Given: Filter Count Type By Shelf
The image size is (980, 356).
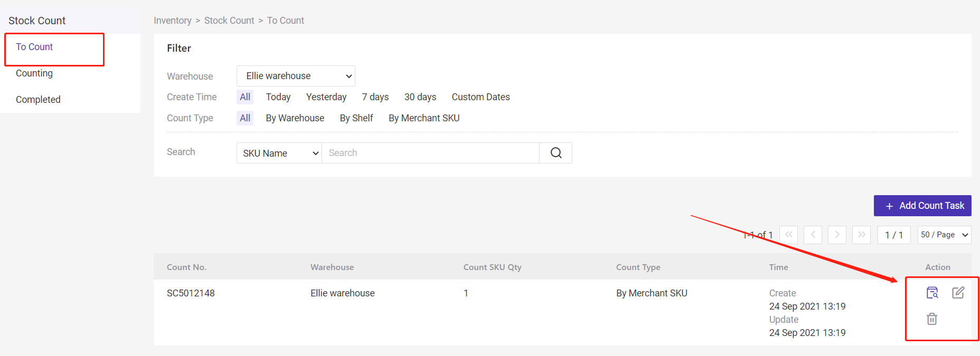Looking at the screenshot, I should pyautogui.click(x=356, y=118).
